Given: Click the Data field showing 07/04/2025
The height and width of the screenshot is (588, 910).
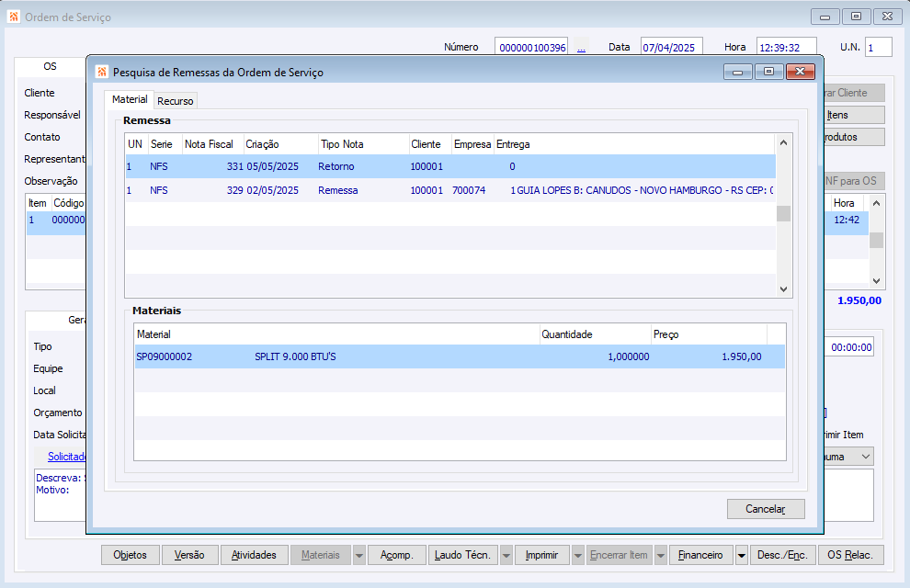Looking at the screenshot, I should pos(671,48).
